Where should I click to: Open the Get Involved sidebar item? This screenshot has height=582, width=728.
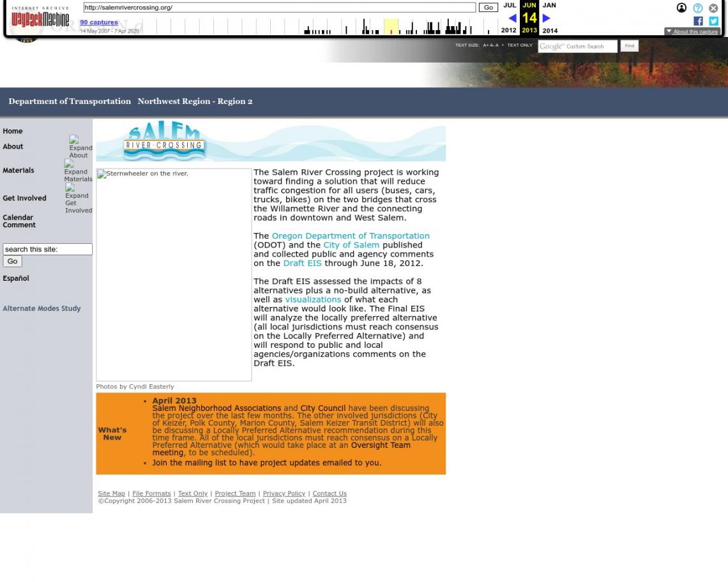(24, 198)
